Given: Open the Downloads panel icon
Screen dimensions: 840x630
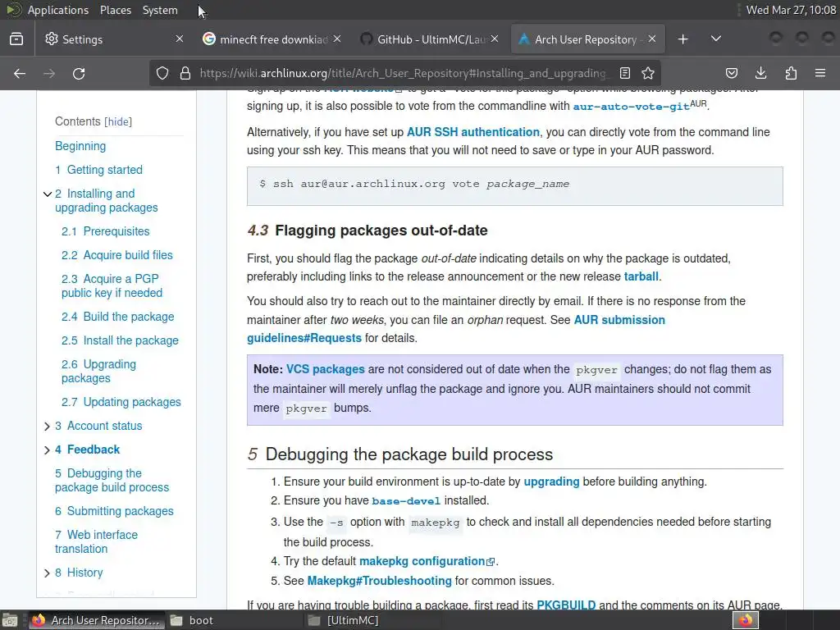Looking at the screenshot, I should pyautogui.click(x=760, y=73).
